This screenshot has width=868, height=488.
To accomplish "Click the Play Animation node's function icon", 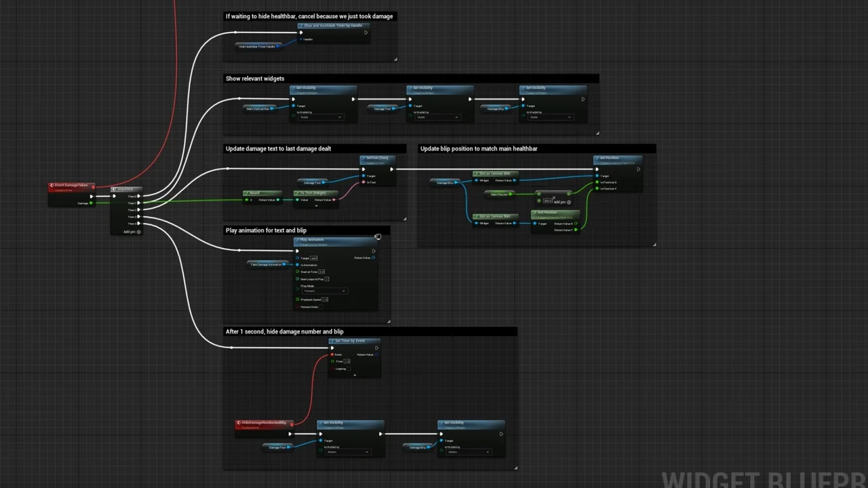I will [296, 240].
